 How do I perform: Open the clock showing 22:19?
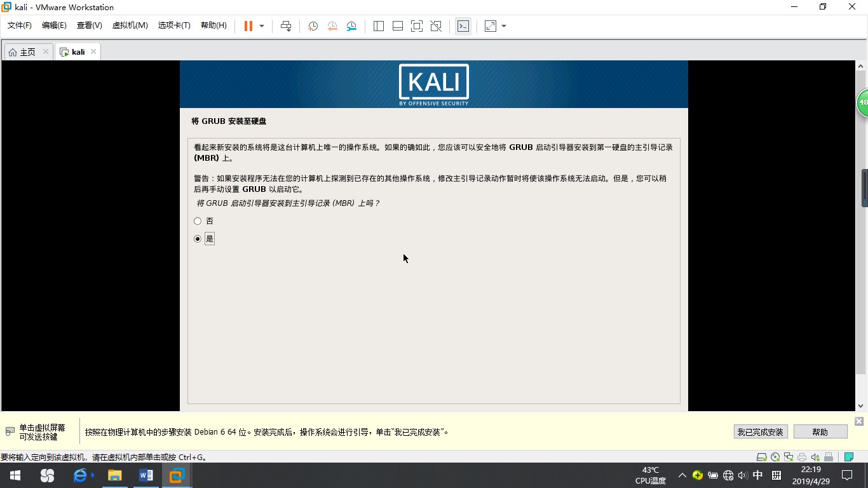[811, 475]
